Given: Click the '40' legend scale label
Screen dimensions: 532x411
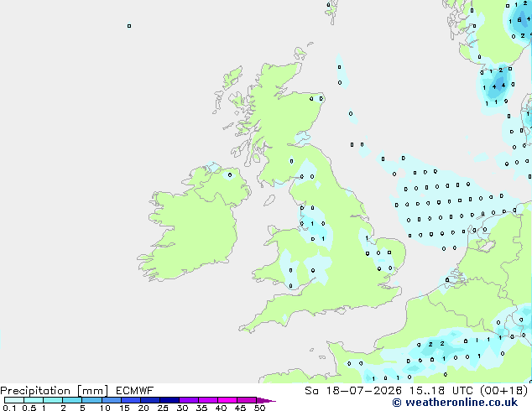Looking at the screenshot, I should pyautogui.click(x=222, y=408).
